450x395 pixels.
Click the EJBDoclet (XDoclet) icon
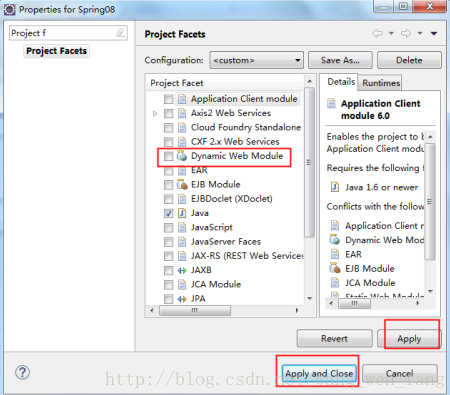pyautogui.click(x=182, y=199)
